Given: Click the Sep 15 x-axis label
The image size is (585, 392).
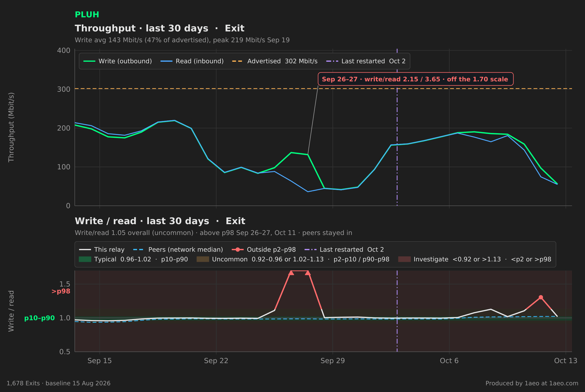Looking at the screenshot, I should click(x=100, y=361).
